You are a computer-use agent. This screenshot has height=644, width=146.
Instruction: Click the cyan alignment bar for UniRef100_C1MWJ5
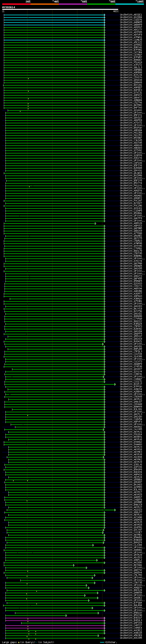click(x=54, y=40)
